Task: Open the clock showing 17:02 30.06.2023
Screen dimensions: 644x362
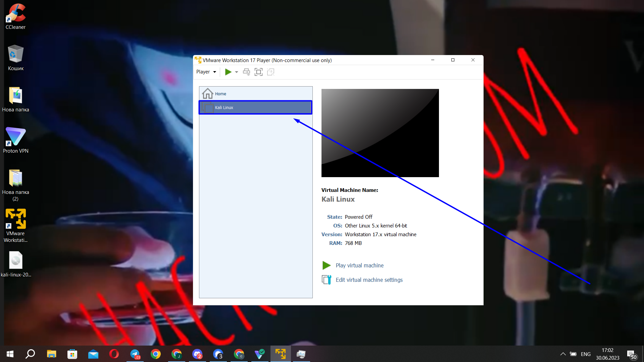Action: coord(607,354)
